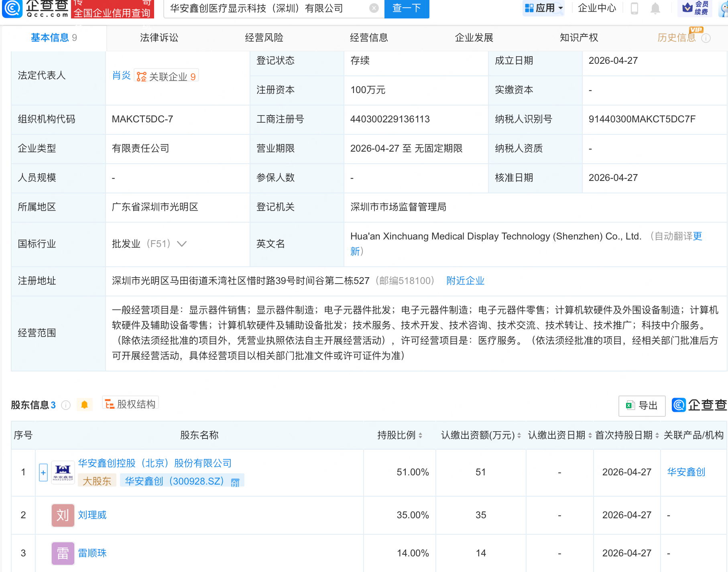This screenshot has height=572, width=728.
Task: Open mobile app icon in top bar
Action: tap(634, 8)
